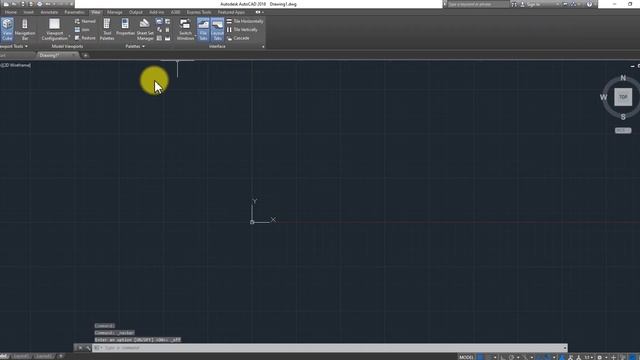Click the search keyword input box
The height and width of the screenshot is (360, 640).
click(x=478, y=4)
